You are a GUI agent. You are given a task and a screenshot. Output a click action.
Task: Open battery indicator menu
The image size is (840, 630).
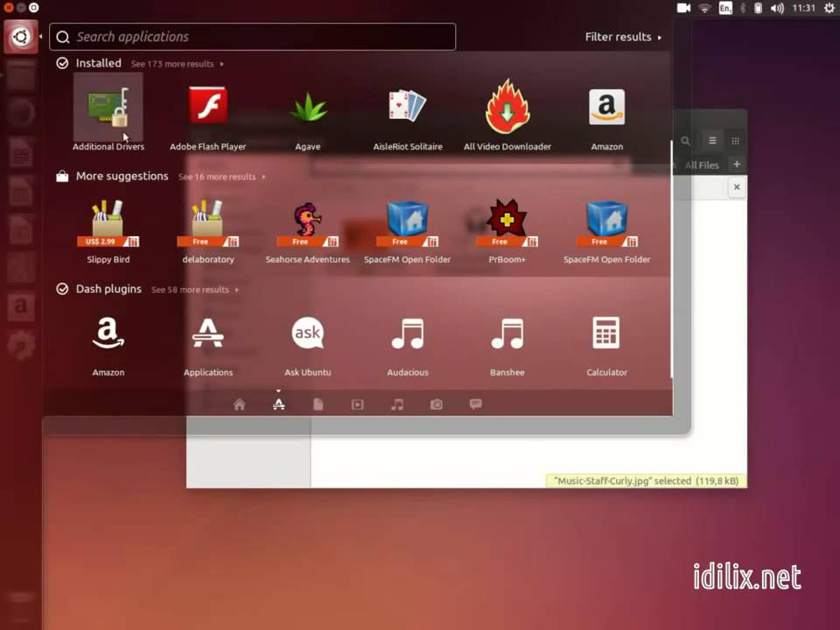(x=758, y=8)
